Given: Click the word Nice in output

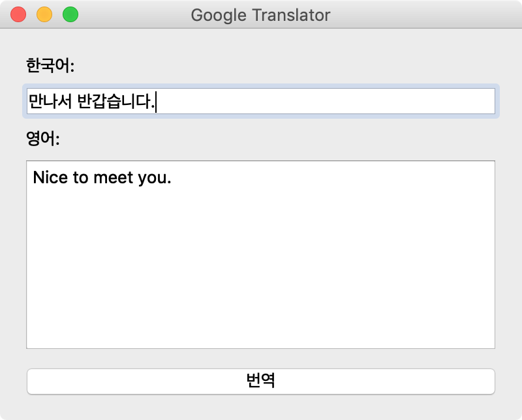Looking at the screenshot, I should (x=50, y=177).
